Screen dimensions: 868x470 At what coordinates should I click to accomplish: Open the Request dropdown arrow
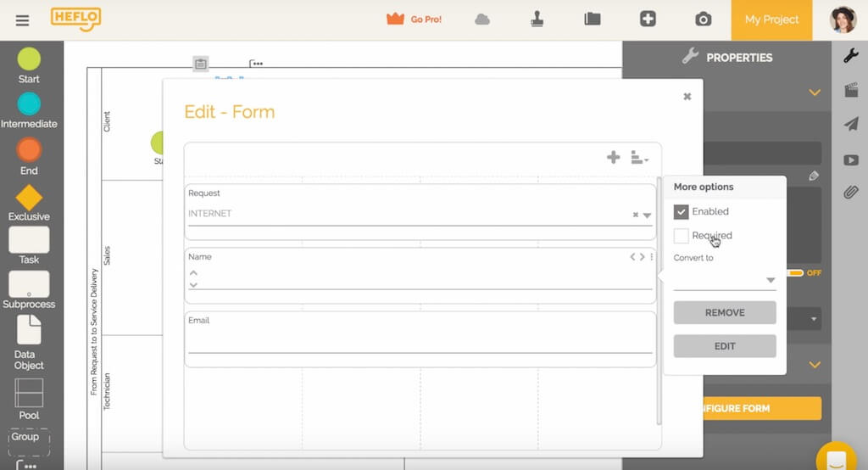(647, 215)
